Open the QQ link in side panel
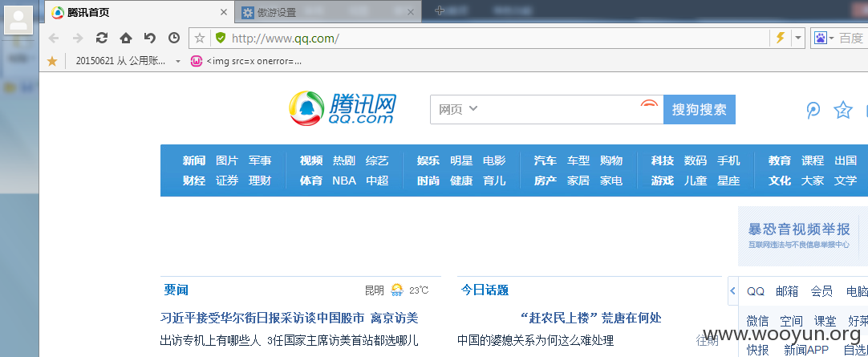 click(756, 292)
